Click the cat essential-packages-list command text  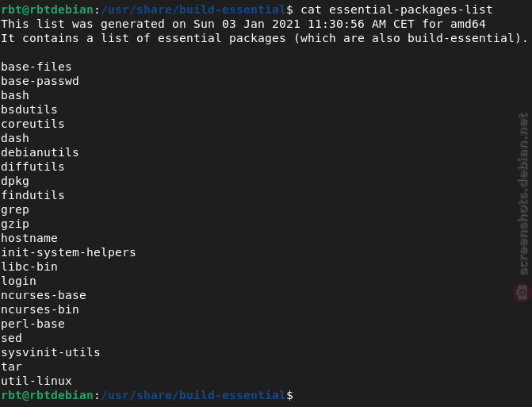[396, 10]
